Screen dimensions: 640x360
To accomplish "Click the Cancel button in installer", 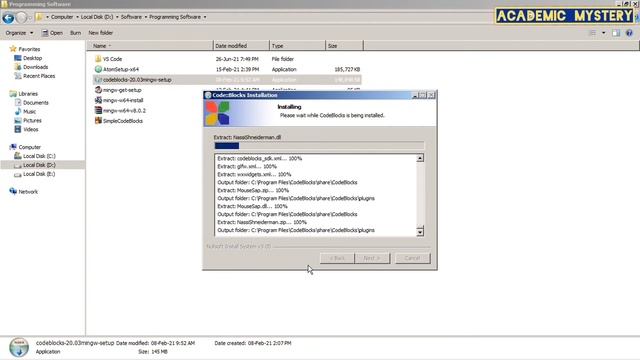I will click(x=412, y=258).
